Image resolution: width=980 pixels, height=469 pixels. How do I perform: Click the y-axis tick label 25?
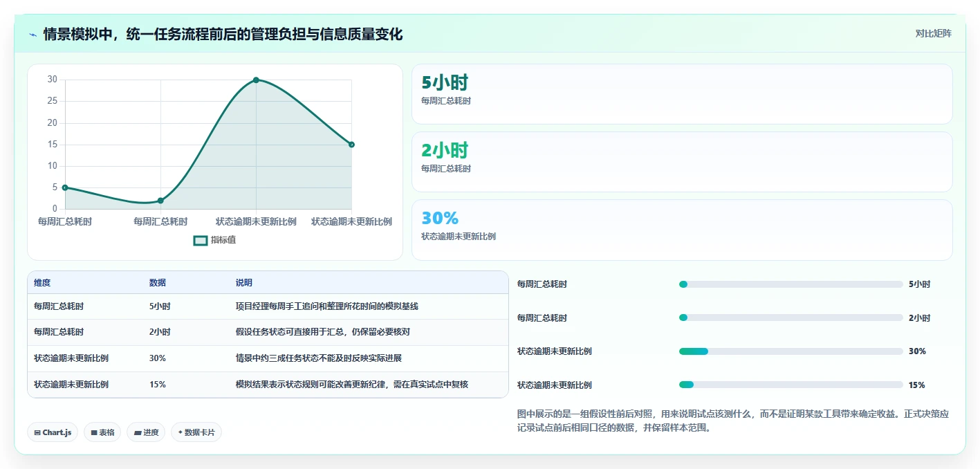[52, 101]
